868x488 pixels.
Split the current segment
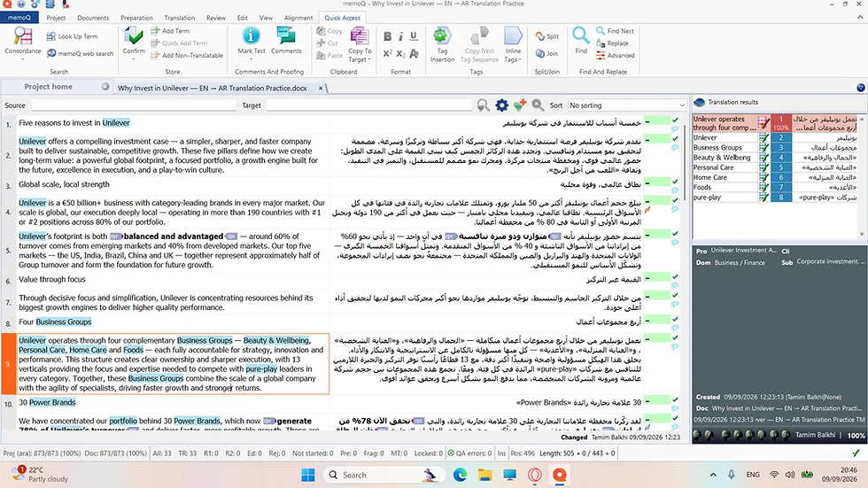547,36
